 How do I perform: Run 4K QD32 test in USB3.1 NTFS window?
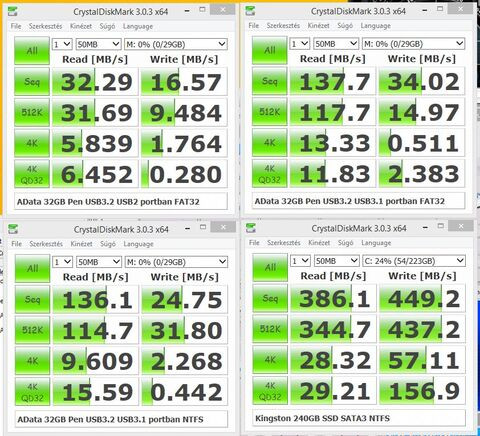[x=32, y=392]
